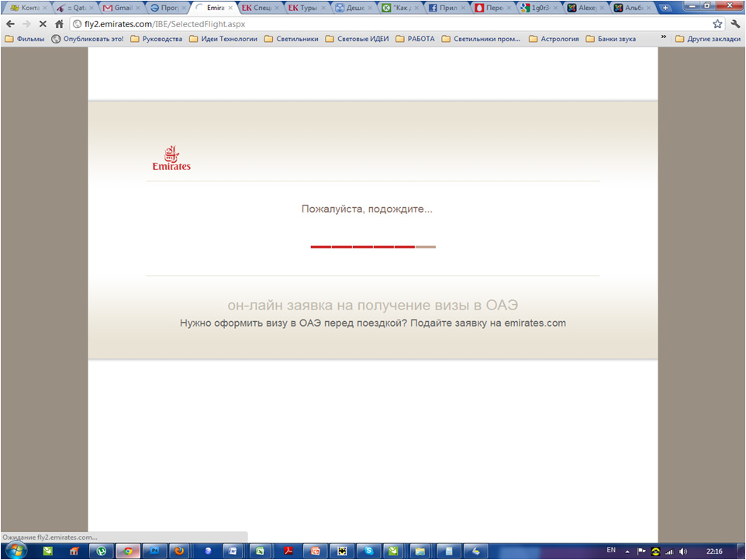Click the volume speaker tray icon
The height and width of the screenshot is (560, 746).
tap(683, 551)
